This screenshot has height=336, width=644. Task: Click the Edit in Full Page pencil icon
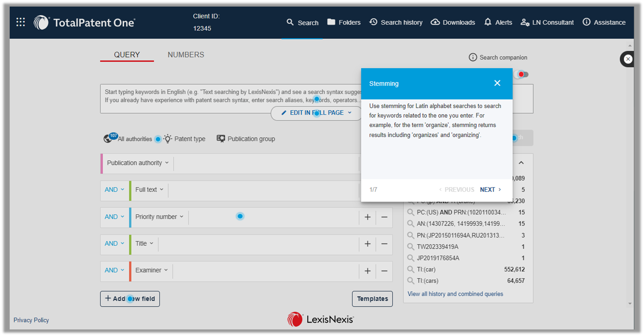coord(284,113)
